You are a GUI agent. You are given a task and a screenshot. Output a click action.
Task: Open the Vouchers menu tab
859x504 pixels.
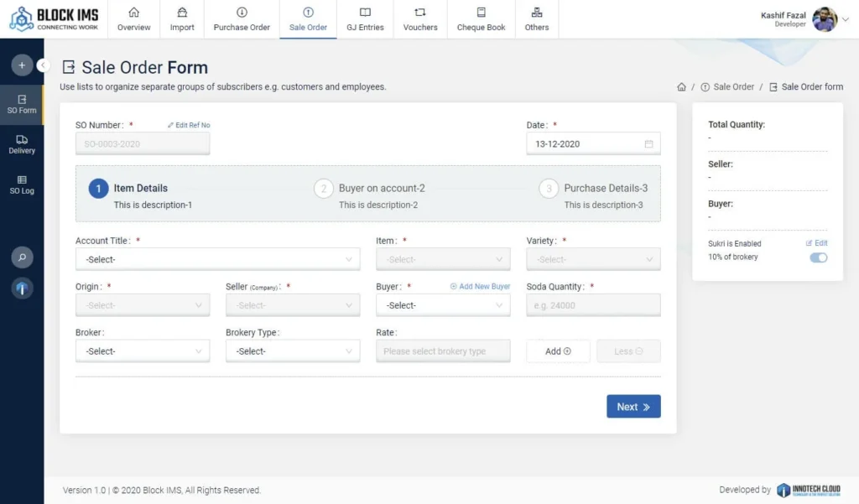[420, 19]
